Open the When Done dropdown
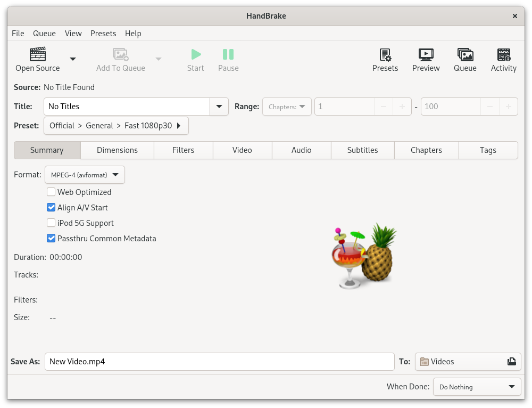 point(477,387)
